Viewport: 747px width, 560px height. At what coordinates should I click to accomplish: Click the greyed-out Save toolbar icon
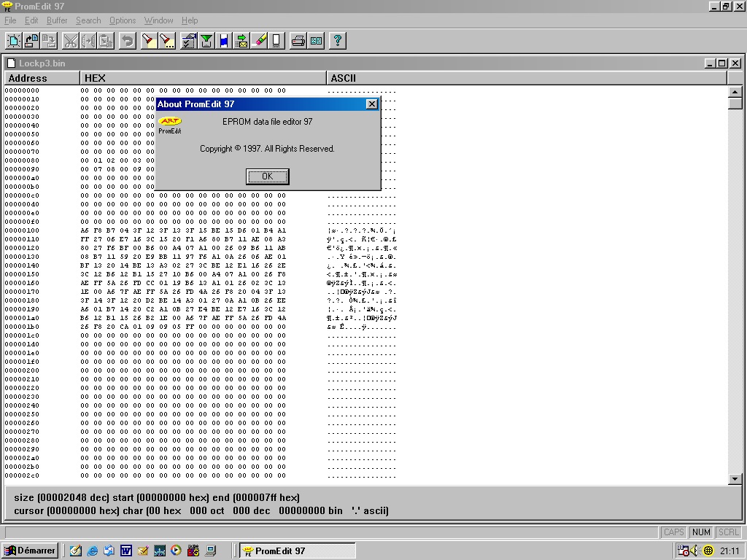[49, 41]
